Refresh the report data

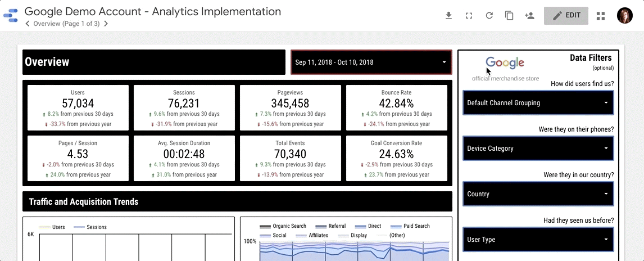[x=489, y=16]
